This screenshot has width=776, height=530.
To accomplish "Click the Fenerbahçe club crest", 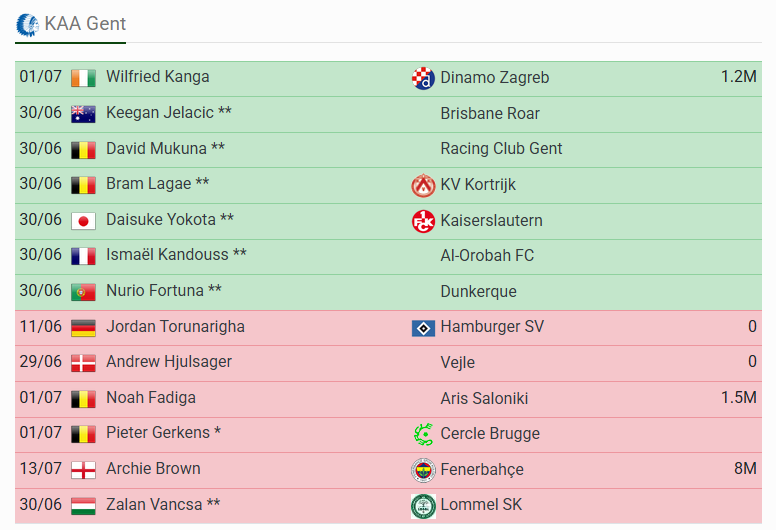I will coord(423,470).
